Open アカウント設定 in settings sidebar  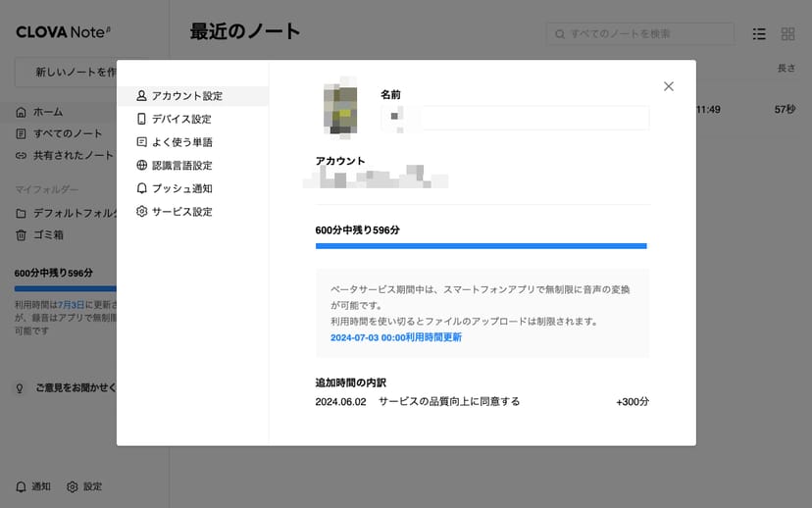[x=186, y=96]
